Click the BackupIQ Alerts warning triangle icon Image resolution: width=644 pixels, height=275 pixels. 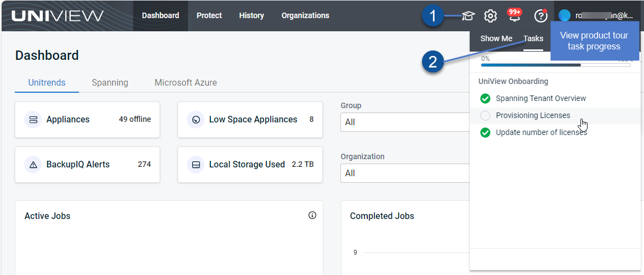point(33,165)
